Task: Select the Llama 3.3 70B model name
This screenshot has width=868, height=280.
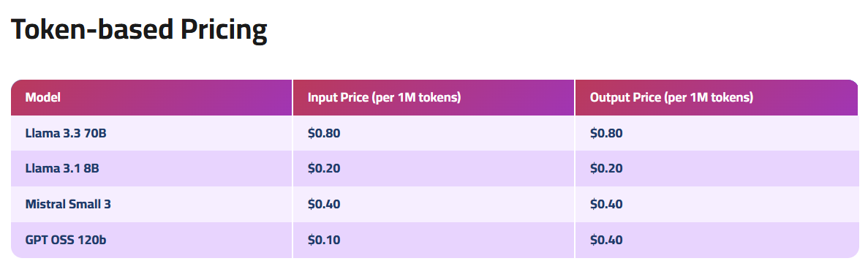Action: tap(65, 133)
